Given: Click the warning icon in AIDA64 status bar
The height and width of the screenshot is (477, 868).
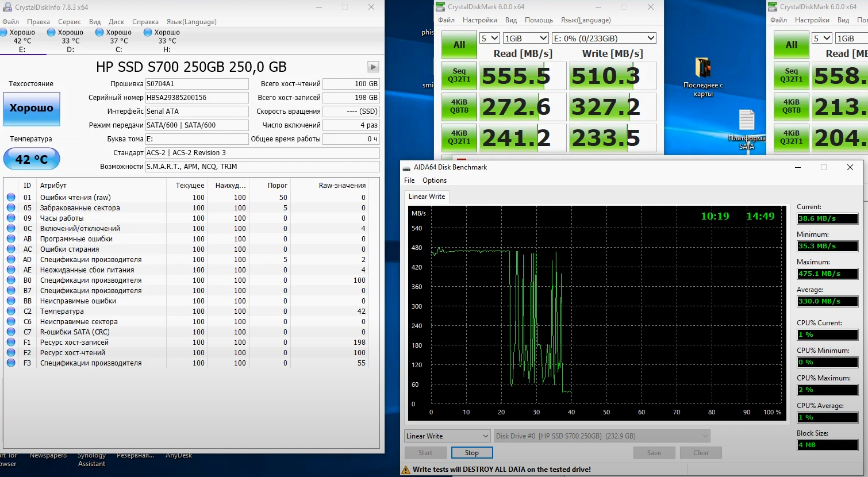Looking at the screenshot, I should tap(406, 470).
